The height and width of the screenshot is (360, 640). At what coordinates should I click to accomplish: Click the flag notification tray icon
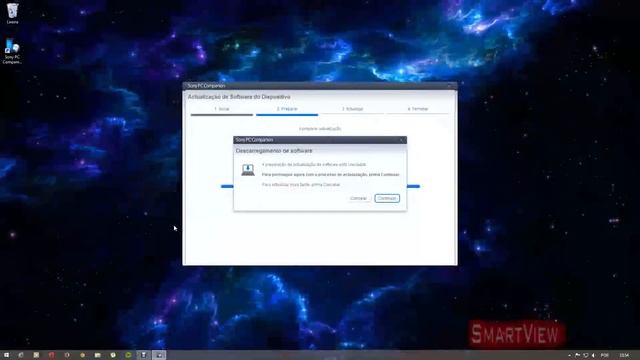coord(577,356)
